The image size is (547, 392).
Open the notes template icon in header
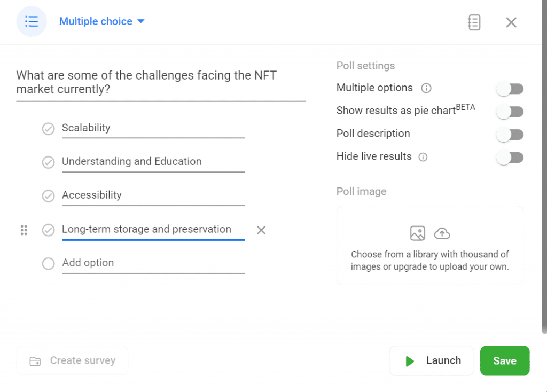pos(474,22)
